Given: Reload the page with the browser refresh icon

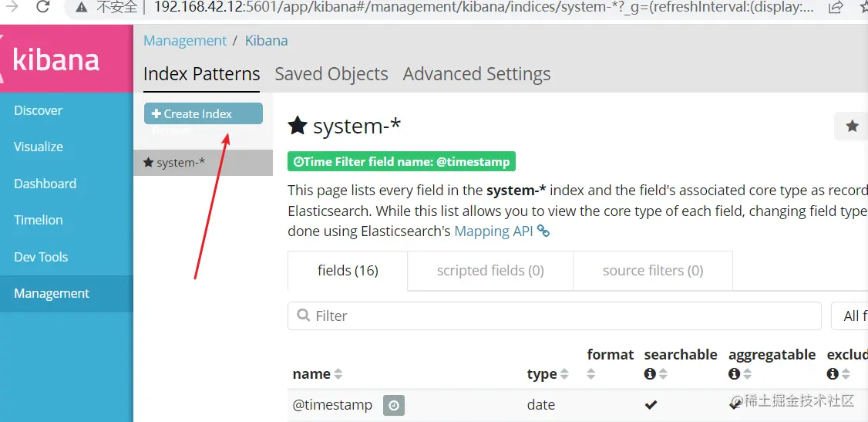Looking at the screenshot, I should pos(43,7).
